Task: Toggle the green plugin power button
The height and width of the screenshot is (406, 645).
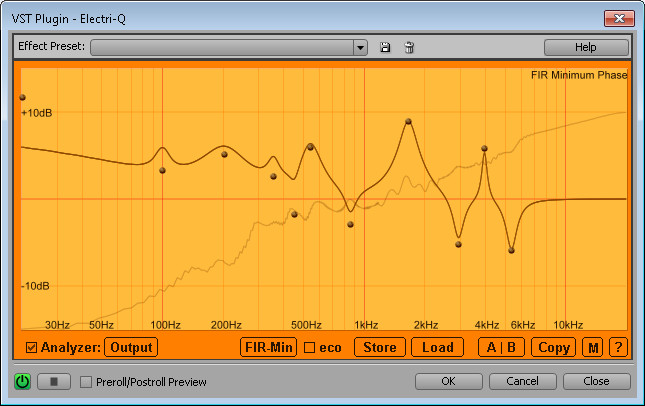Action: pyautogui.click(x=23, y=382)
